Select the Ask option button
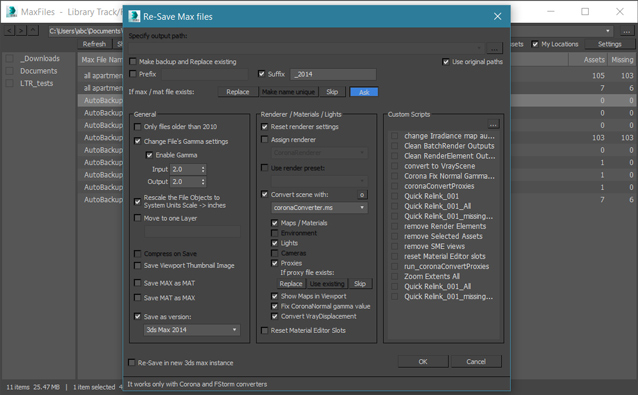Screen dimensions: 638x395 coord(364,92)
